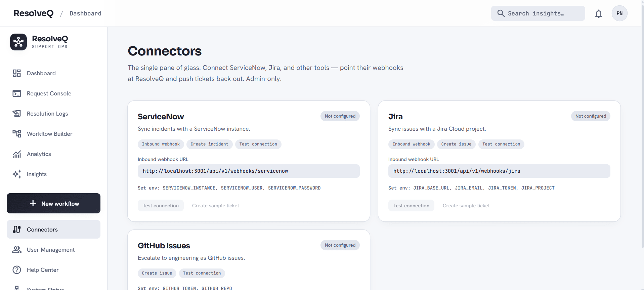The image size is (644, 290).
Task: Open the Analytics section
Action: tap(53, 154)
